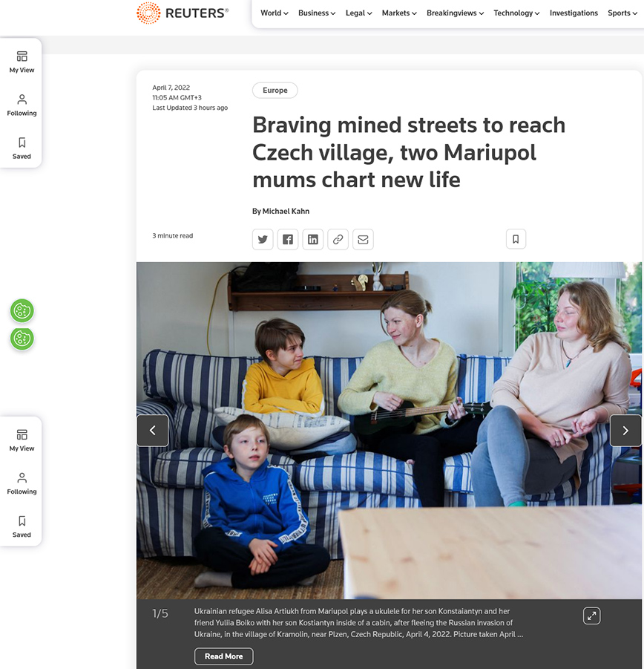This screenshot has width=644, height=669.
Task: Expand photo to fullscreen view
Action: 591,616
